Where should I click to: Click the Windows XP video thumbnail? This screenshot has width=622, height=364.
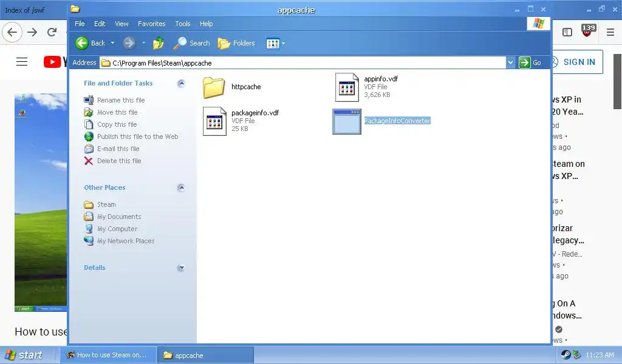(x=41, y=203)
